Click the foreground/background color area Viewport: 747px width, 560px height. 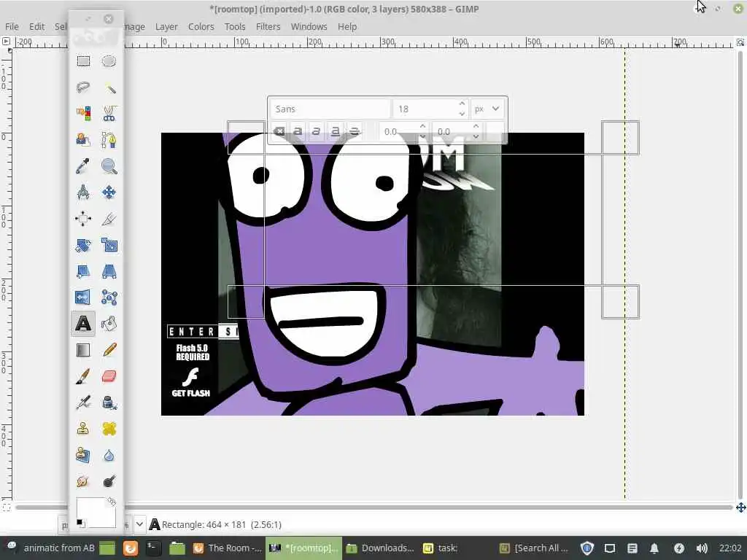point(96,512)
